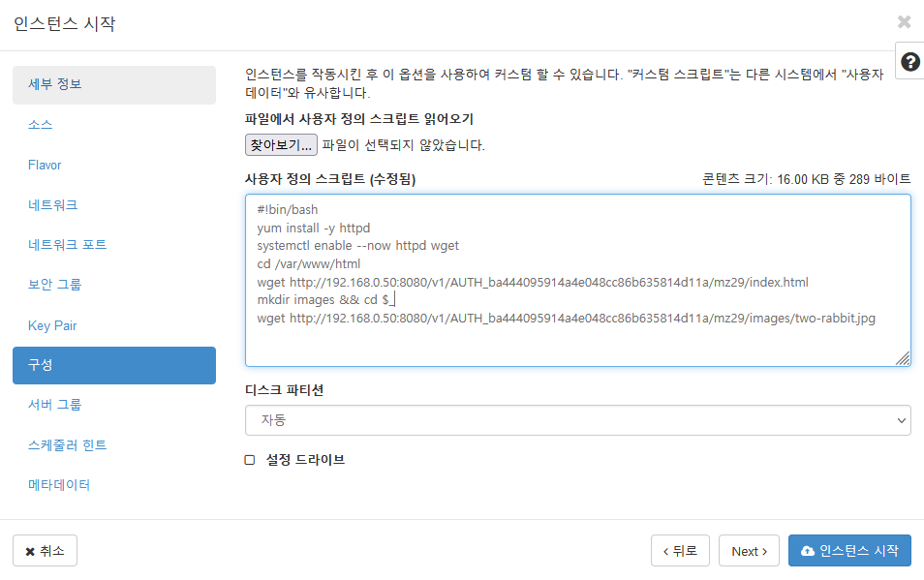Click the '파일이 선택되지 않았습니다.' text
The width and height of the screenshot is (924, 580).
click(x=404, y=145)
